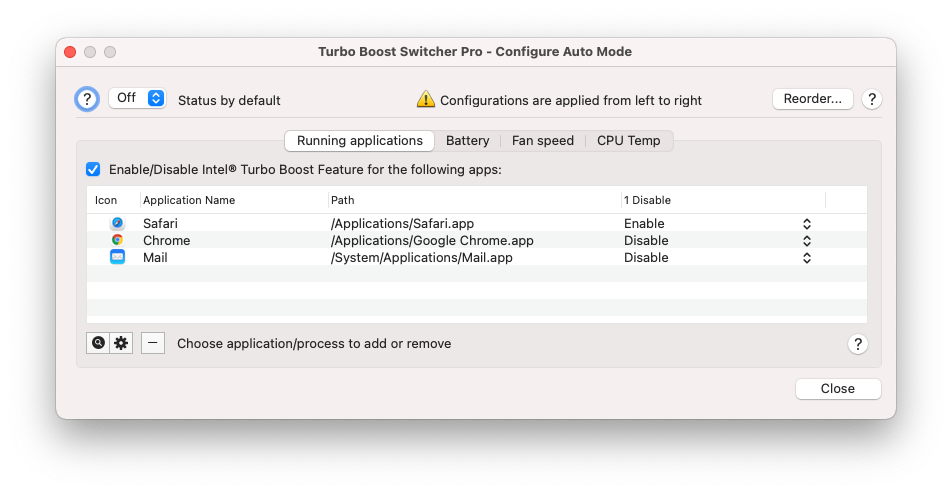The image size is (952, 493).
Task: Click the gear icon to add a process
Action: coord(121,343)
